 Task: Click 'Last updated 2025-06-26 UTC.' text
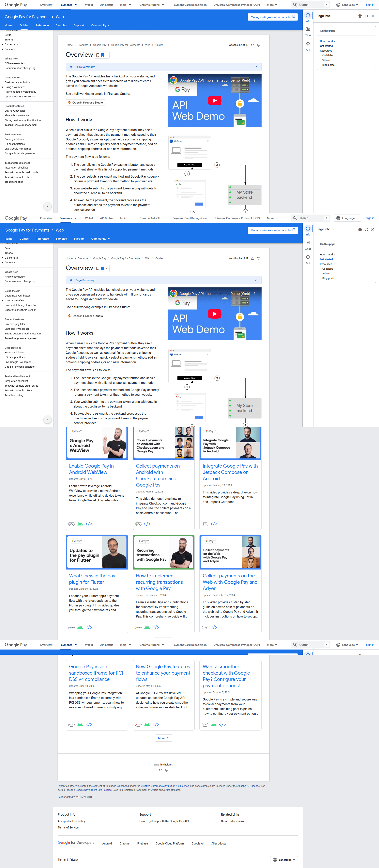tap(75, 797)
